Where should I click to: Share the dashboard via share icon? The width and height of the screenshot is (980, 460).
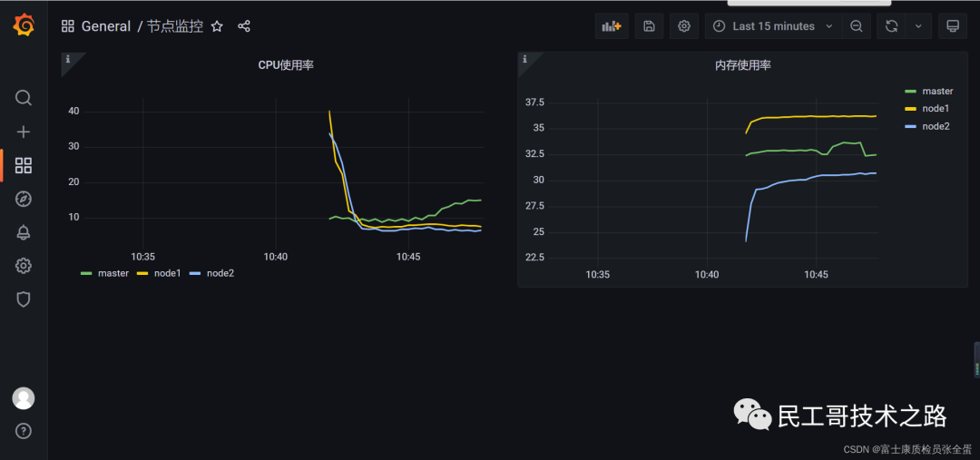tap(244, 26)
